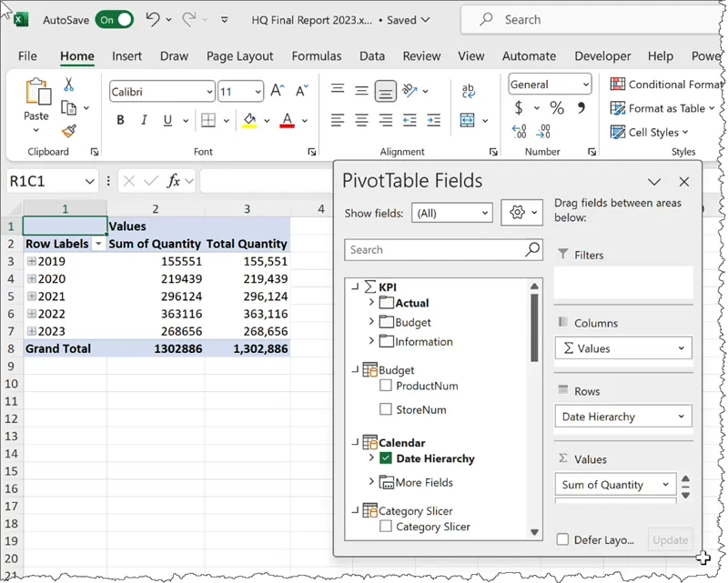Open the Insert ribbon tab
Image resolution: width=728 pixels, height=583 pixels.
pyautogui.click(x=126, y=56)
